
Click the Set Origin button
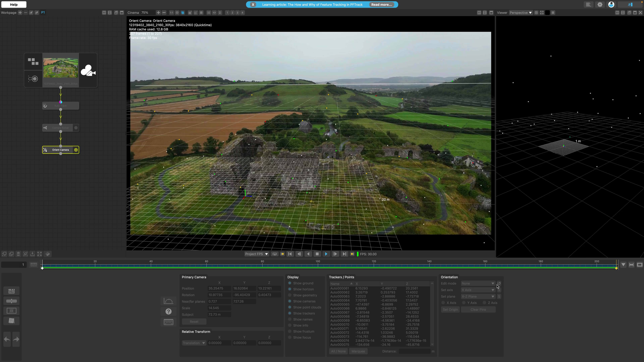[450, 310]
